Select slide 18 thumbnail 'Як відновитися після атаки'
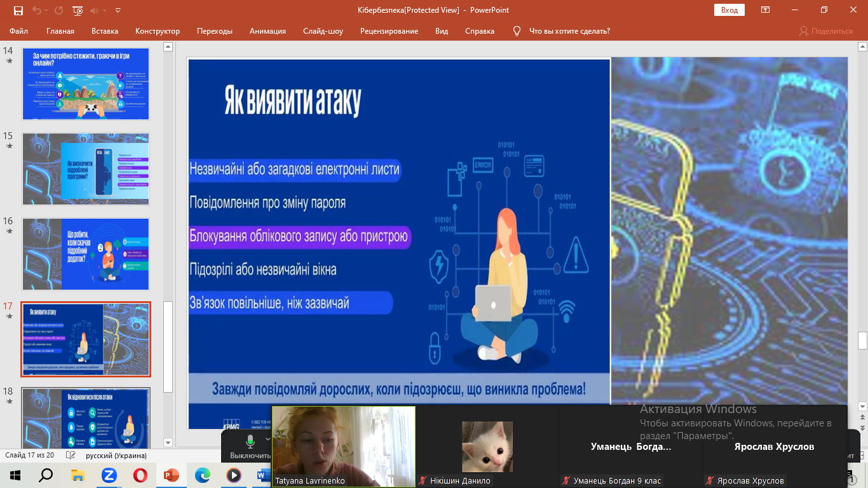Viewport: 868px width, 488px height. pyautogui.click(x=86, y=419)
